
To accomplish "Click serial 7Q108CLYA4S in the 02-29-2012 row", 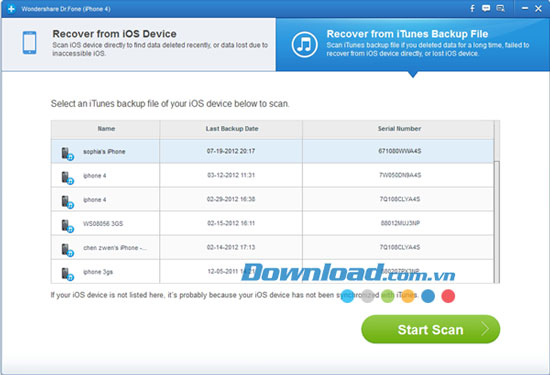I will click(400, 199).
